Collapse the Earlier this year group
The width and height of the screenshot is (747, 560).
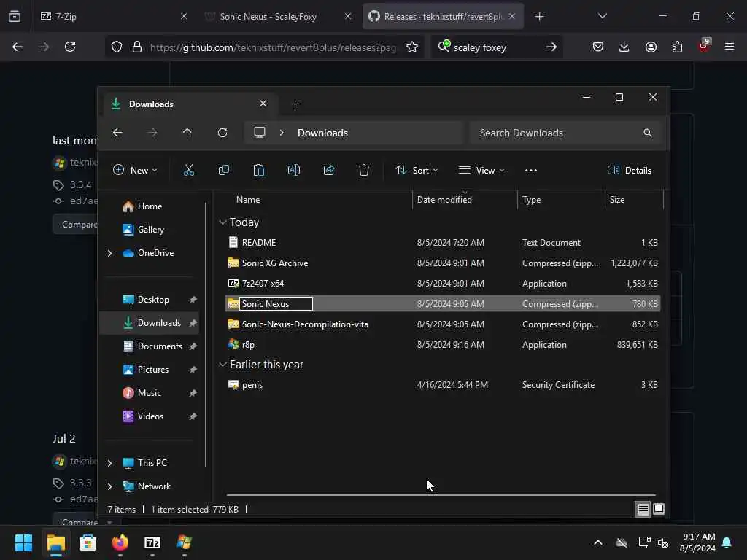tap(222, 365)
